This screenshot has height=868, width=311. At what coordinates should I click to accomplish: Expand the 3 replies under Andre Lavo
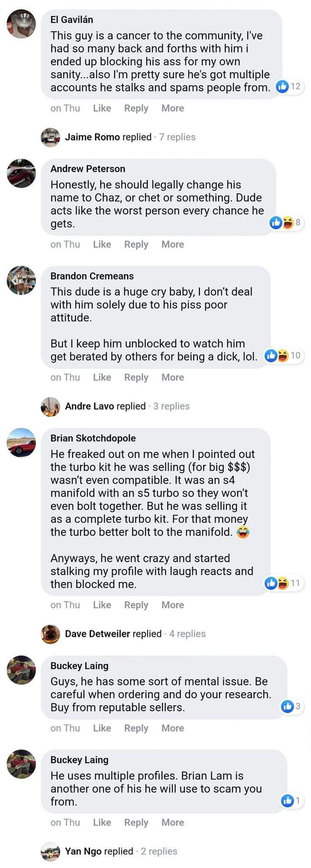[x=172, y=406]
